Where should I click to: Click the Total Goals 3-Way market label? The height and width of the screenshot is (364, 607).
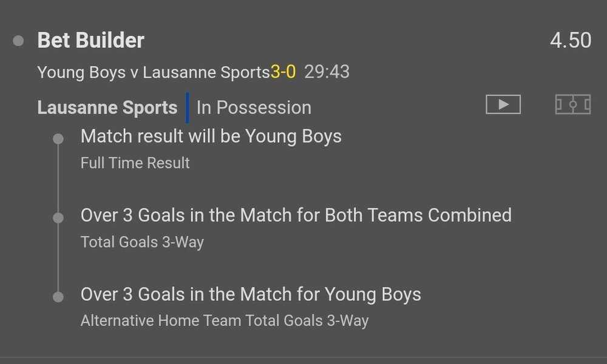click(x=142, y=242)
